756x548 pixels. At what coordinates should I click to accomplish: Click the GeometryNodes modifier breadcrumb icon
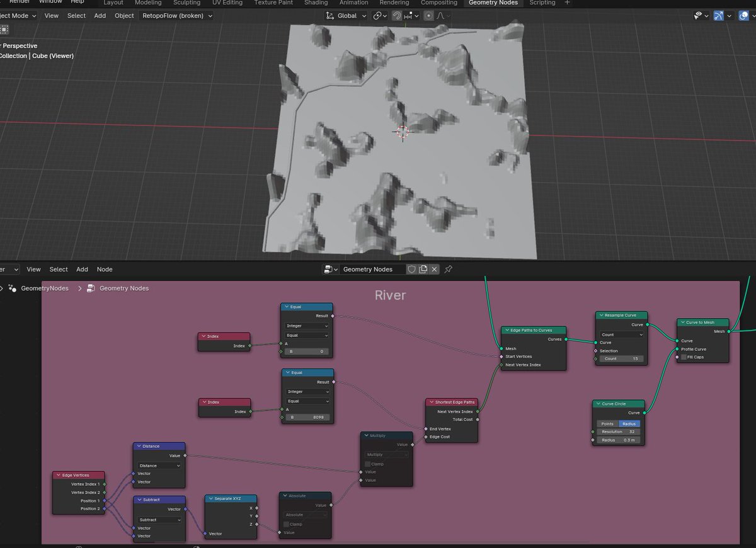[12, 288]
